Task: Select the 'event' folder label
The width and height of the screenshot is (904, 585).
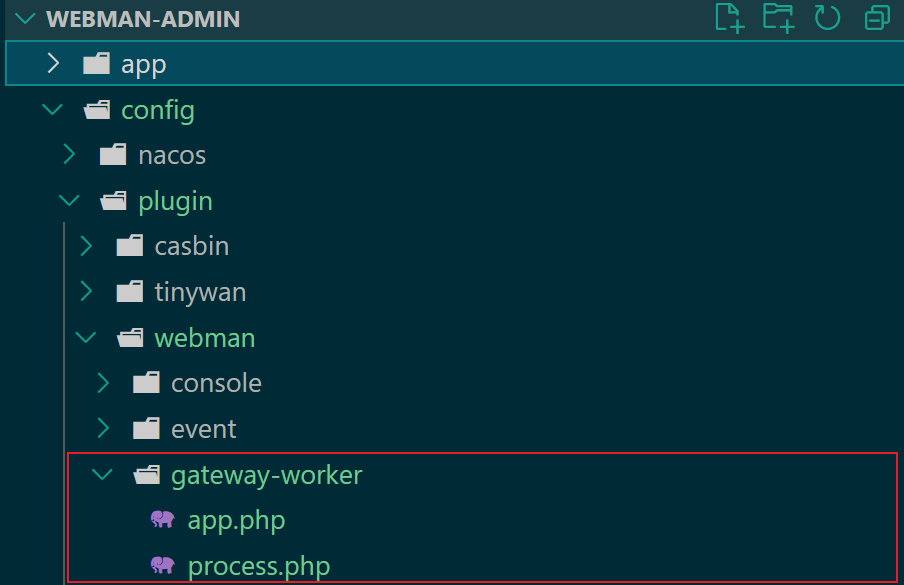Action: [204, 429]
